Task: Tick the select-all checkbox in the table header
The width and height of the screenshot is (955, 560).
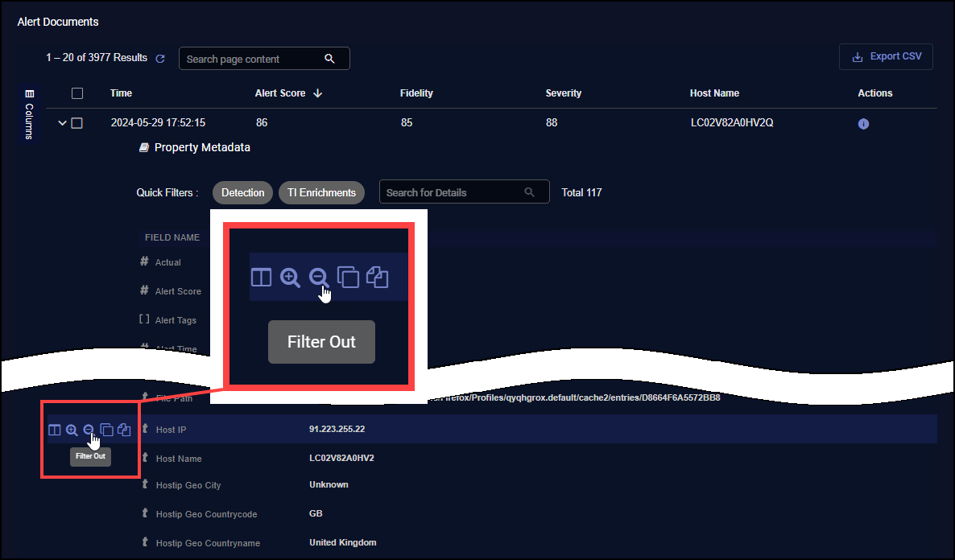Action: click(x=77, y=93)
